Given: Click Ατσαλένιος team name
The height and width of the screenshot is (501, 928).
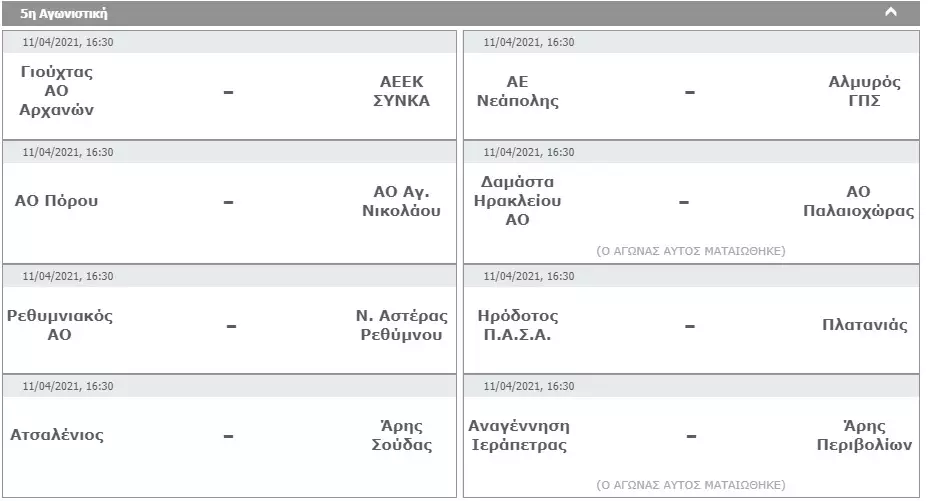Looking at the screenshot, I should pos(57,435).
